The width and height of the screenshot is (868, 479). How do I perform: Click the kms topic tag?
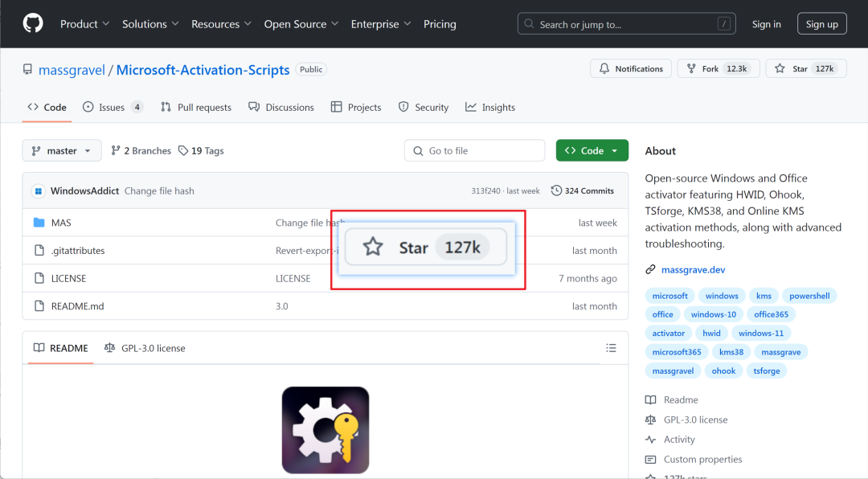[x=764, y=296]
